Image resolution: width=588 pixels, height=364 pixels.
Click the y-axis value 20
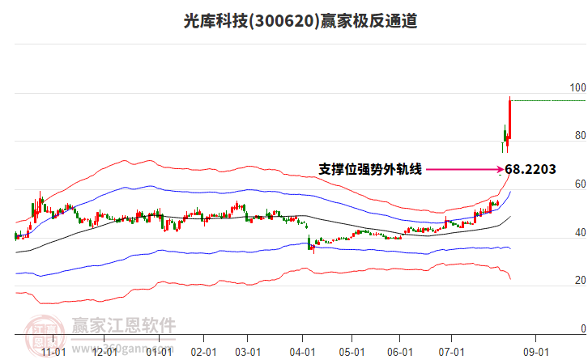580,280
